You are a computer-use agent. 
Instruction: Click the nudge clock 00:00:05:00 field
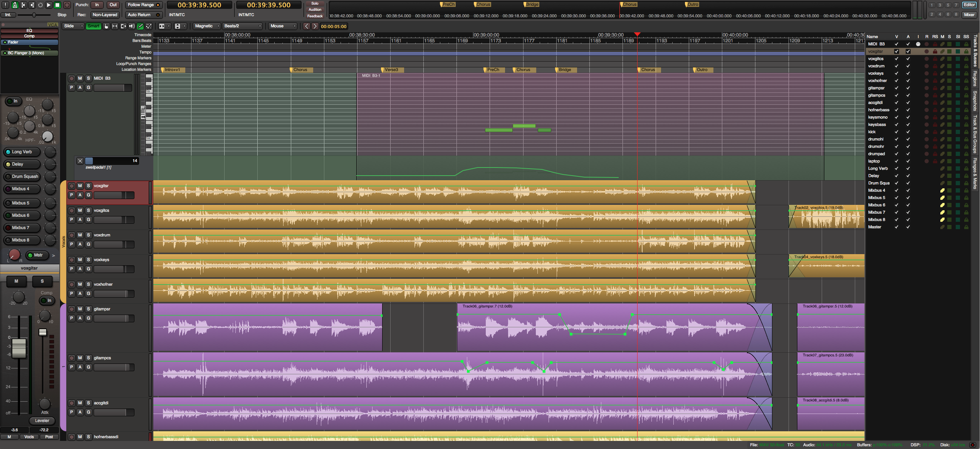[x=334, y=27]
